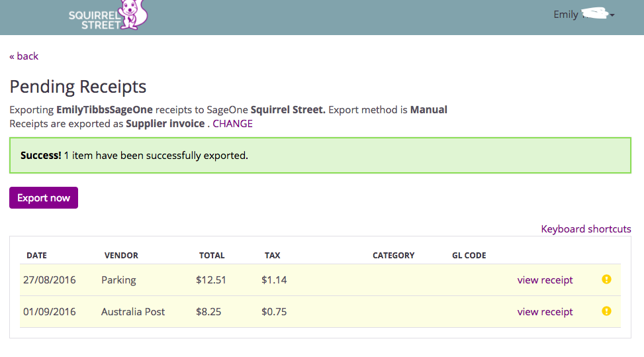The width and height of the screenshot is (644, 357).
Task: Select the date 01/09/2016
Action: coord(49,312)
